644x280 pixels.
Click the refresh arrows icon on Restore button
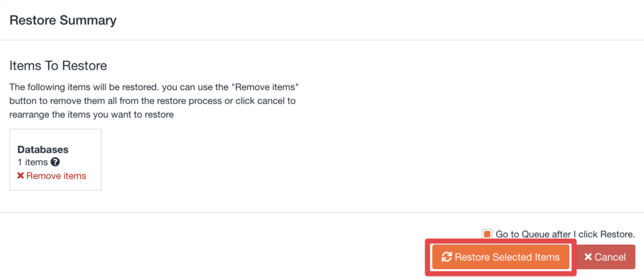(x=447, y=257)
